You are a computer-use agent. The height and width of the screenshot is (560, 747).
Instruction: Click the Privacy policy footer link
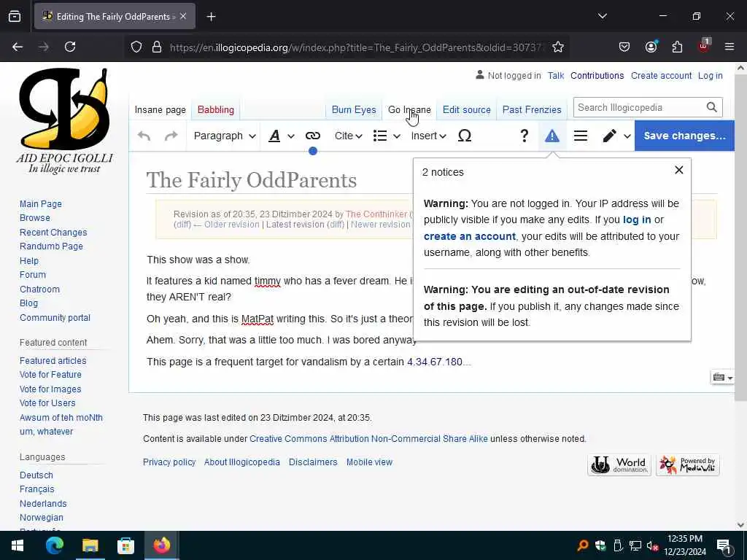(x=169, y=462)
